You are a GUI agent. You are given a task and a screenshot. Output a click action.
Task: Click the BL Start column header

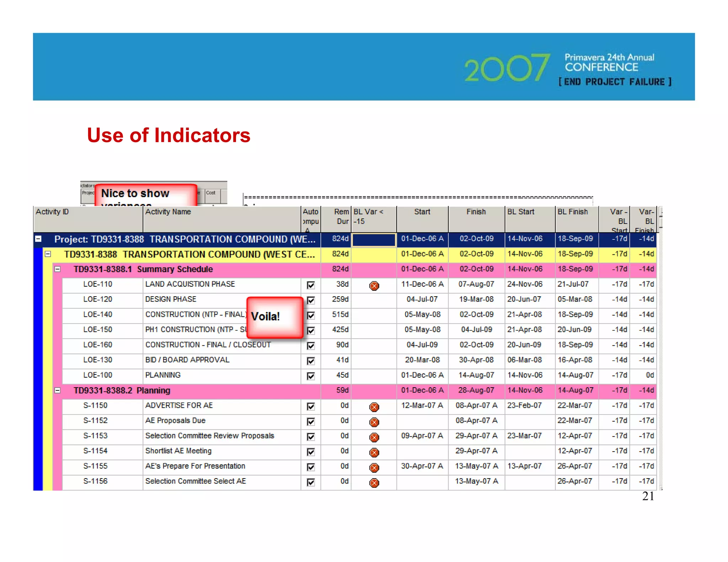tap(530, 219)
